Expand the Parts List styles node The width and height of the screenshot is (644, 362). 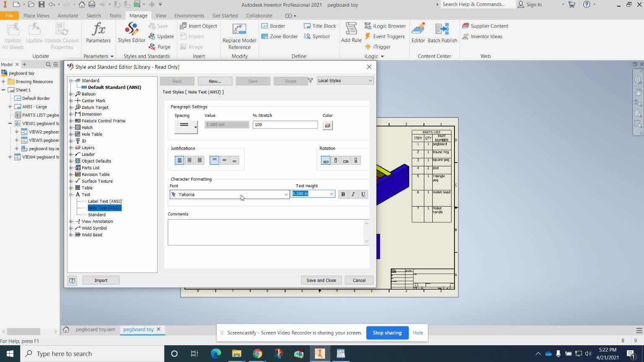point(71,168)
